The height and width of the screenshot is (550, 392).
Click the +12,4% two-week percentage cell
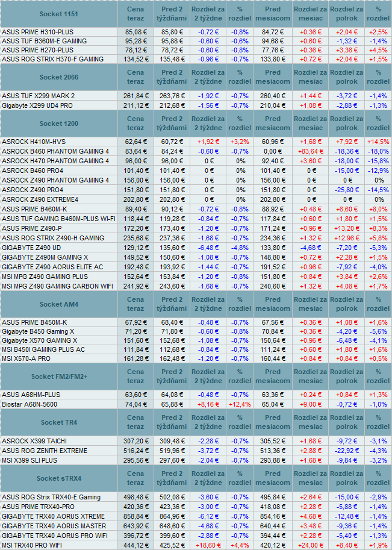coord(240,404)
